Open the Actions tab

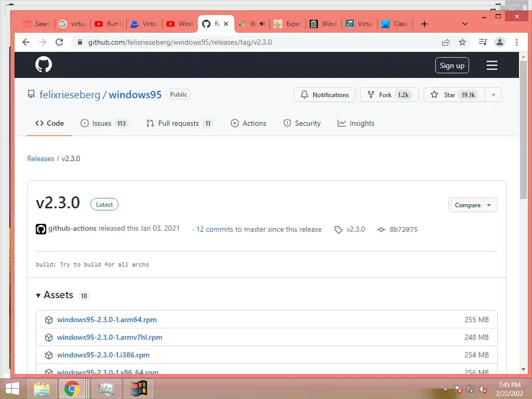point(248,123)
